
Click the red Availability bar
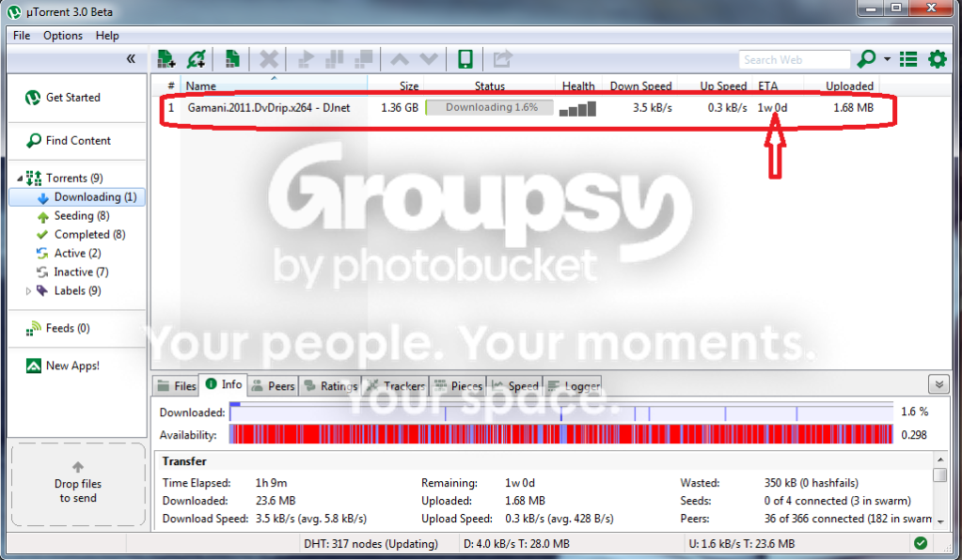click(x=561, y=435)
